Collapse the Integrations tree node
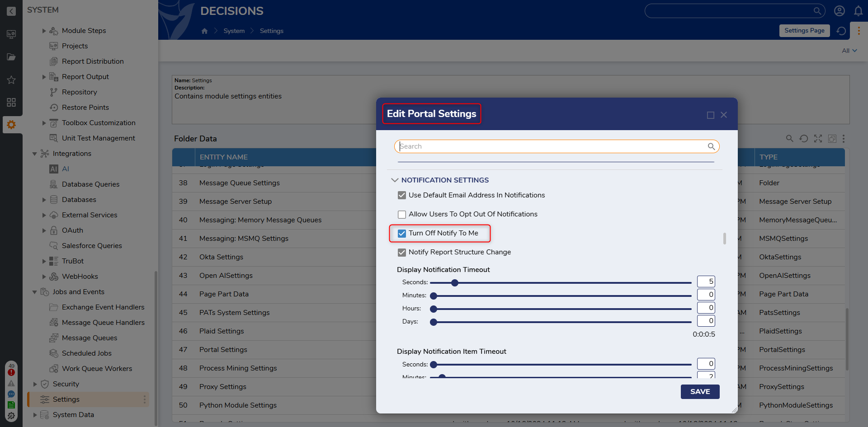Screen dimensions: 868x427 pos(35,154)
